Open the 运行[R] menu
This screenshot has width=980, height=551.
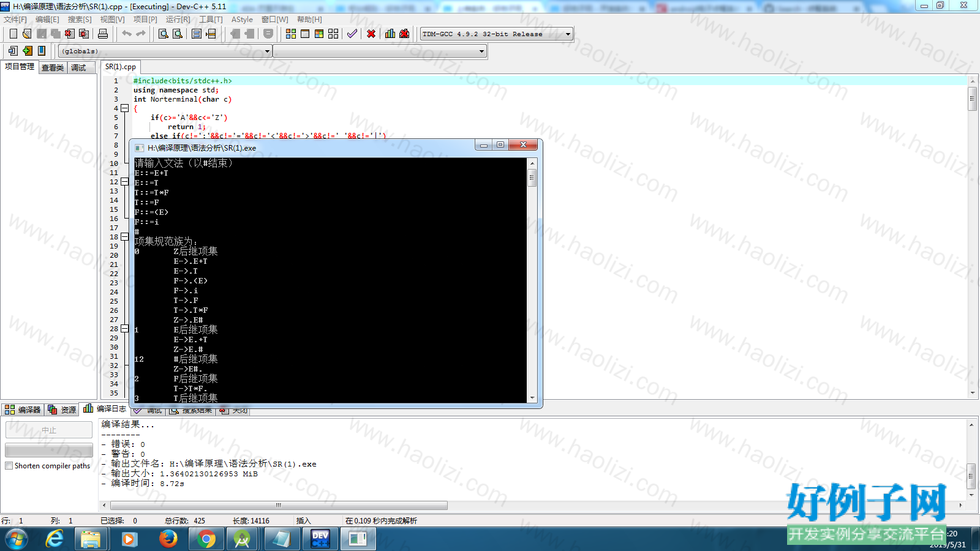178,20
